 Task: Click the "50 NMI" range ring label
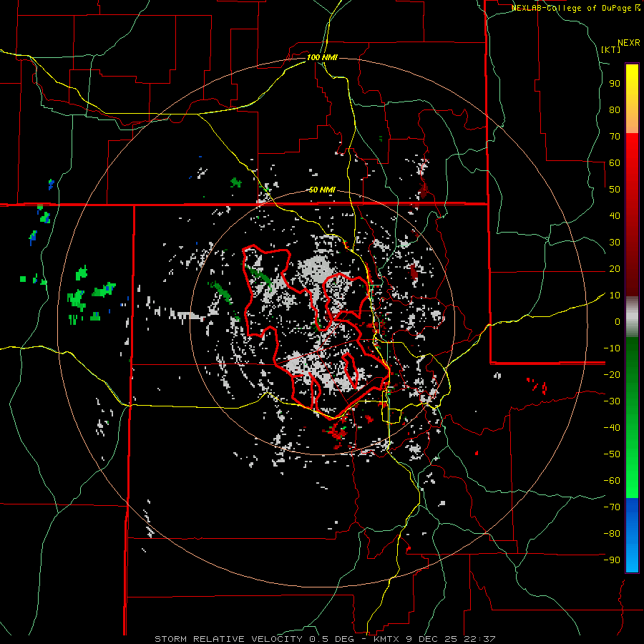(x=322, y=190)
